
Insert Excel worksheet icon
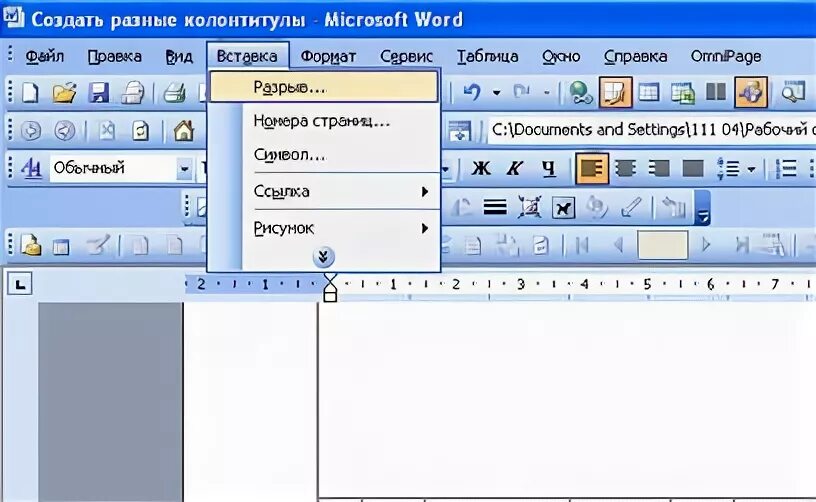point(683,93)
